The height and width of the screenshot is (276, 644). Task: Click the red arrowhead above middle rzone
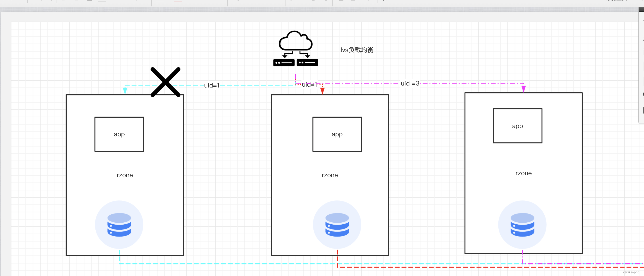(x=322, y=91)
